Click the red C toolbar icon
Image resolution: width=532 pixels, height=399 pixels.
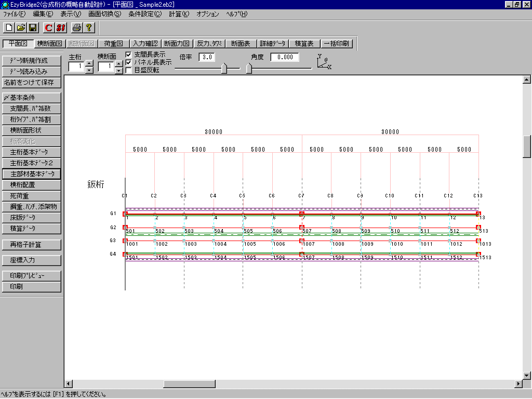click(x=48, y=28)
